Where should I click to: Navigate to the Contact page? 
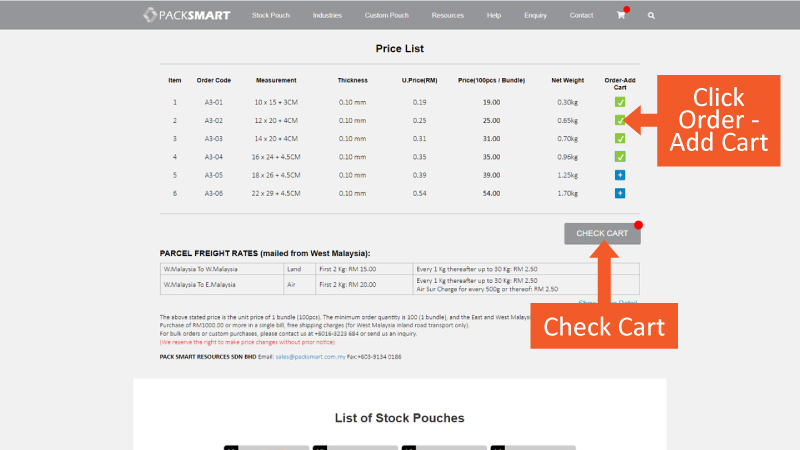point(581,16)
